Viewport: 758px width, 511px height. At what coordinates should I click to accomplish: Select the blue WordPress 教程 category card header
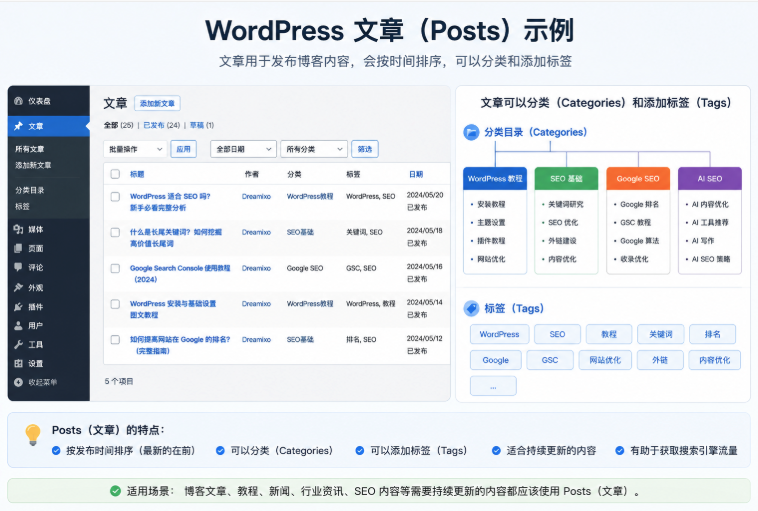pyautogui.click(x=495, y=178)
